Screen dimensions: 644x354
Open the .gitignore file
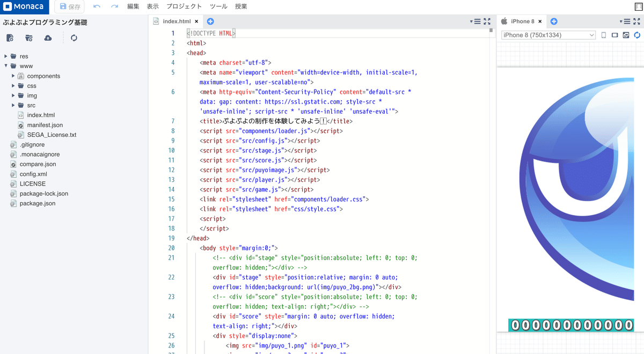tap(32, 144)
